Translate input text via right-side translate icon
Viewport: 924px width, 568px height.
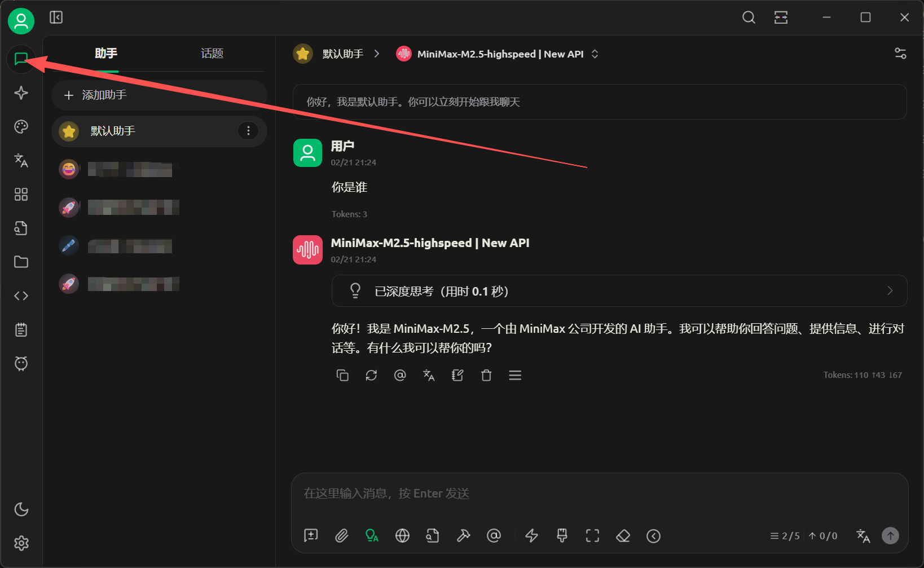coord(863,536)
